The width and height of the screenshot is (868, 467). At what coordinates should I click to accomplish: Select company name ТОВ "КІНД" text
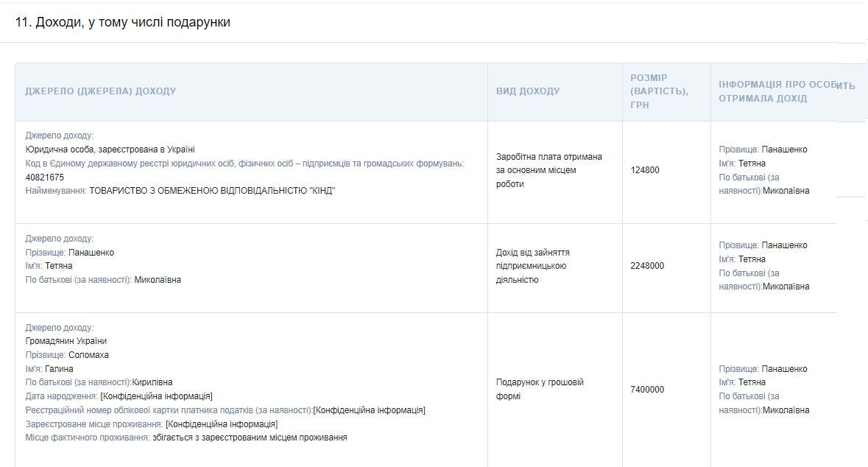pos(212,191)
